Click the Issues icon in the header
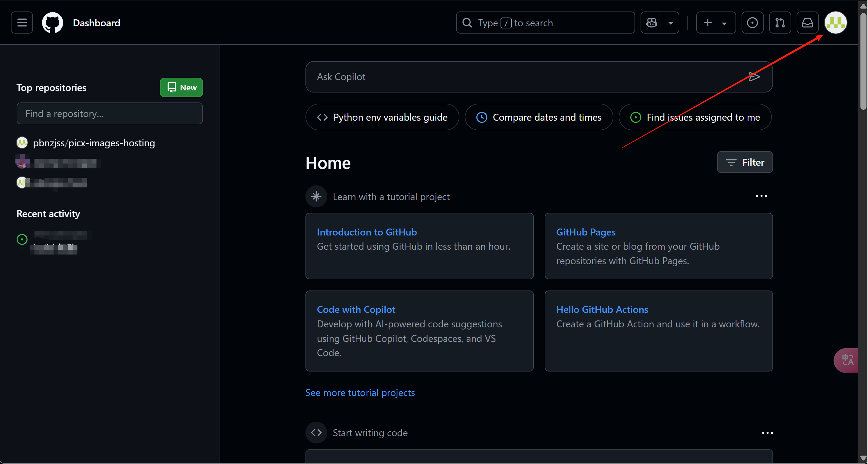This screenshot has width=868, height=464. (x=752, y=23)
